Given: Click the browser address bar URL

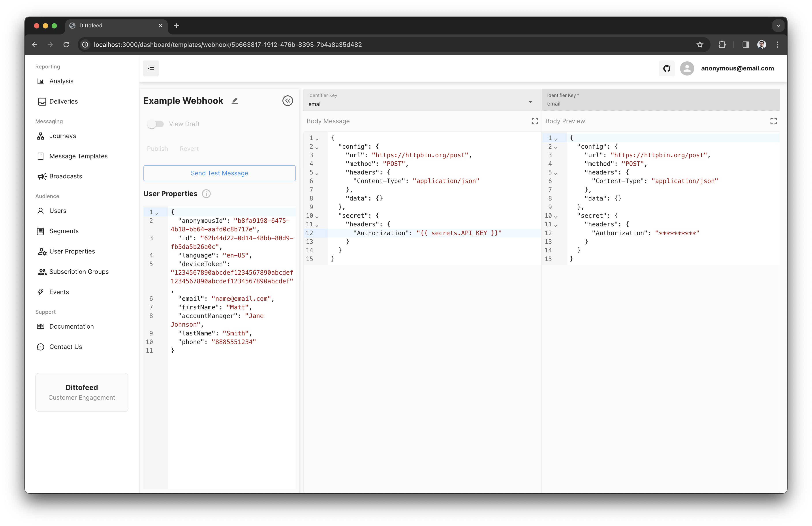Looking at the screenshot, I should pos(227,45).
